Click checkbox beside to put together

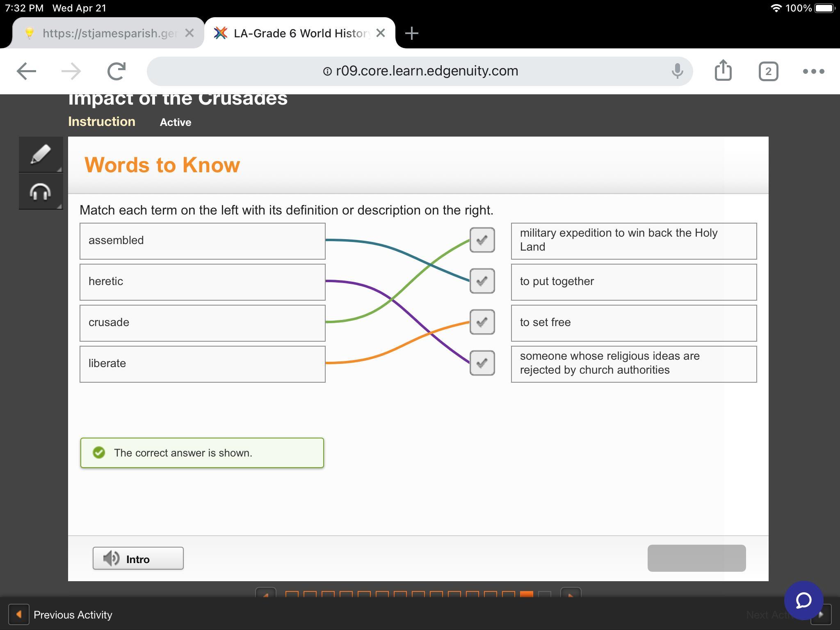tap(482, 281)
